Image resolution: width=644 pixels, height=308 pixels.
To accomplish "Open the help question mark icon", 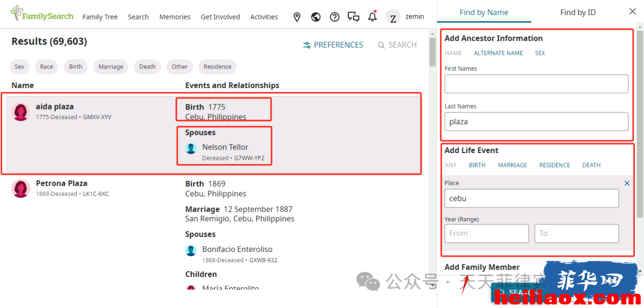I will [x=335, y=17].
